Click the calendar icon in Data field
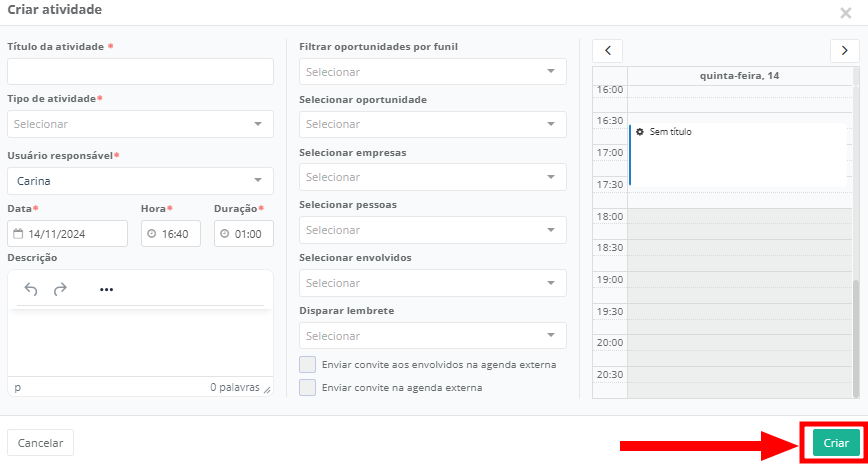 (x=18, y=234)
